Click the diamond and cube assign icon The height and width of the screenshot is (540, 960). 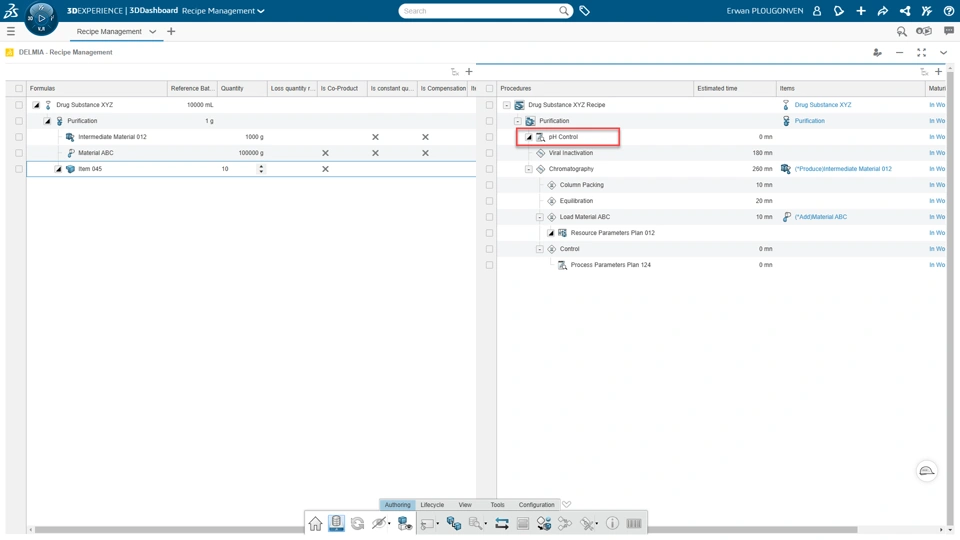tap(544, 523)
